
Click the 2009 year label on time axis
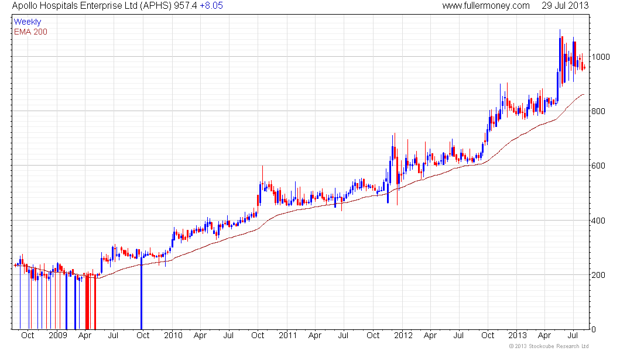click(x=58, y=335)
